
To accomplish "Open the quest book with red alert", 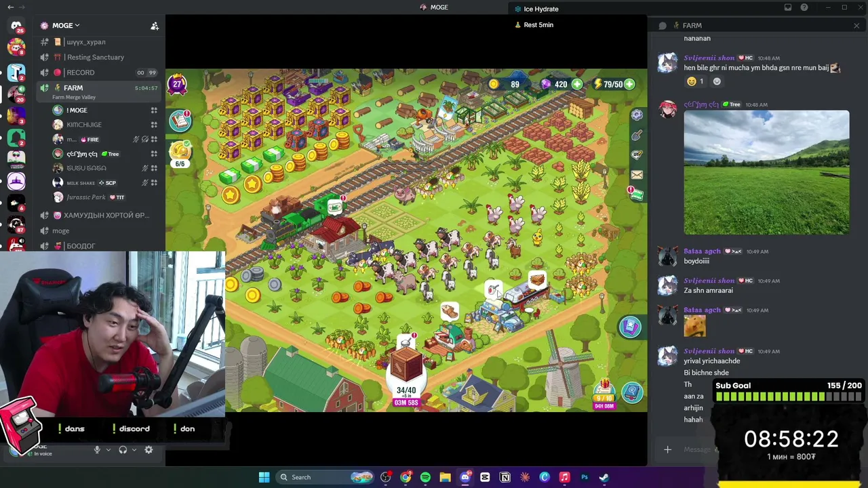I will [x=180, y=121].
